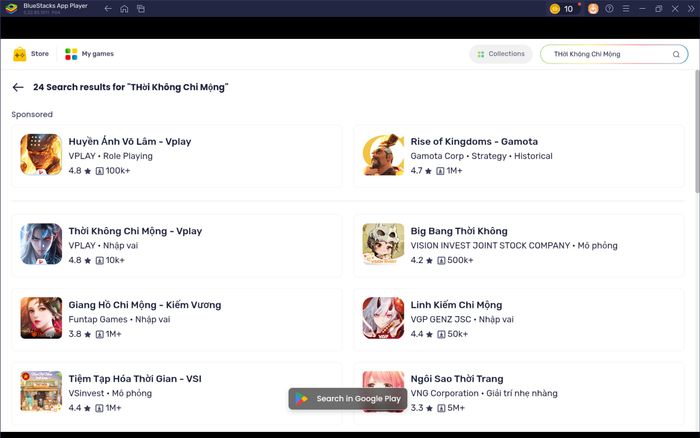Collapse sidebar with double-chevron icon
The image size is (700, 438).
tap(691, 8)
